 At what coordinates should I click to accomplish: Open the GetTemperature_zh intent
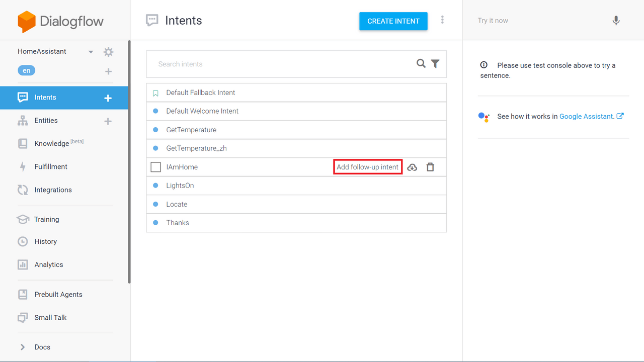(x=296, y=148)
